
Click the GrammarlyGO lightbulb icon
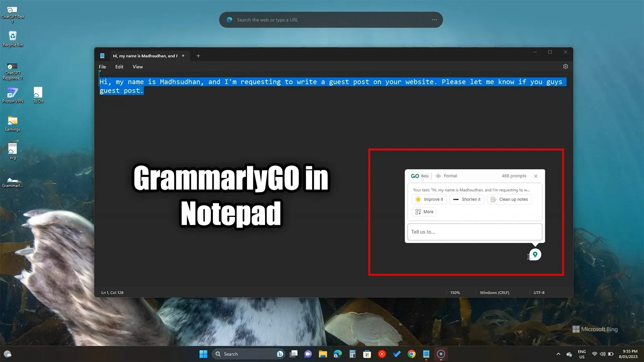534,254
